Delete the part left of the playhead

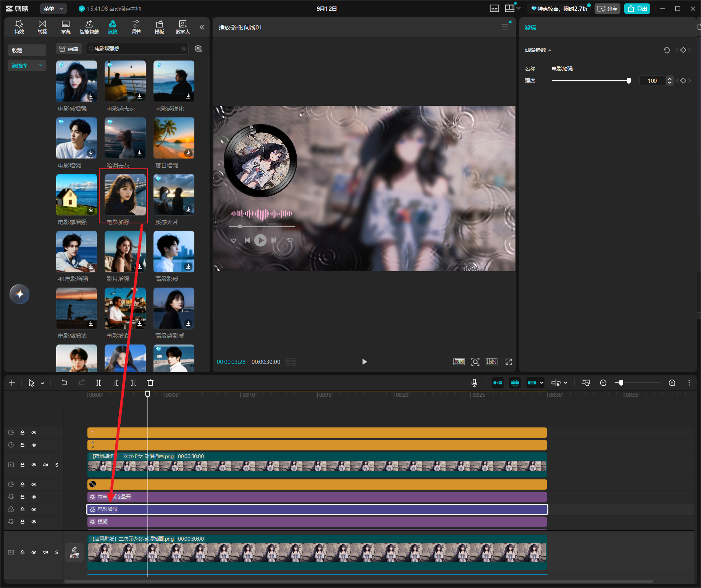116,383
